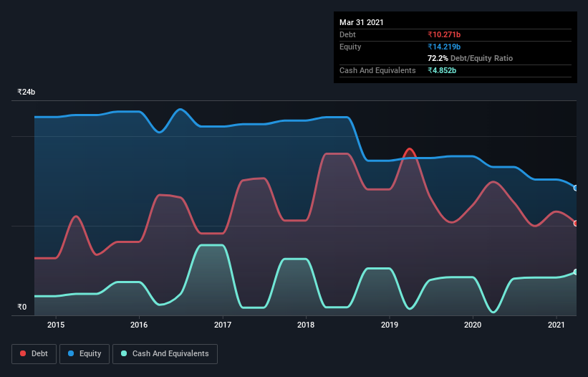The image size is (588, 377).
Task: Click the ₹14.219b equity value
Action: [x=444, y=47]
